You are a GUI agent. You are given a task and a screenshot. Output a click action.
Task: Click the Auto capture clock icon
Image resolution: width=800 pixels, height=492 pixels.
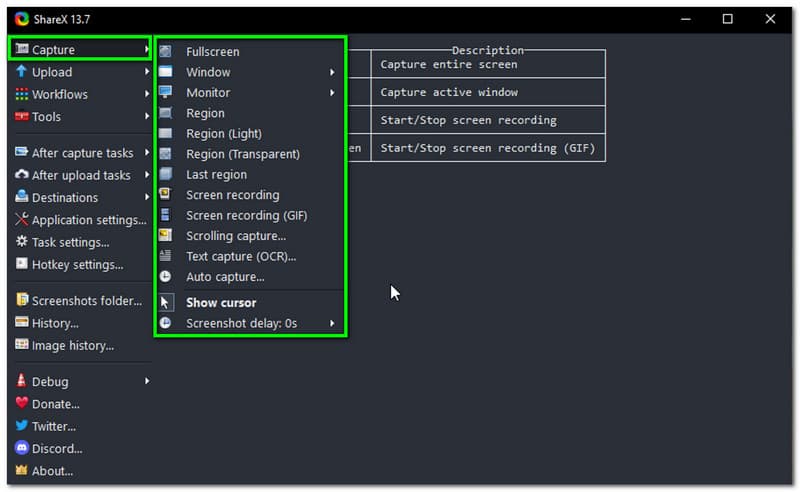[x=165, y=277]
